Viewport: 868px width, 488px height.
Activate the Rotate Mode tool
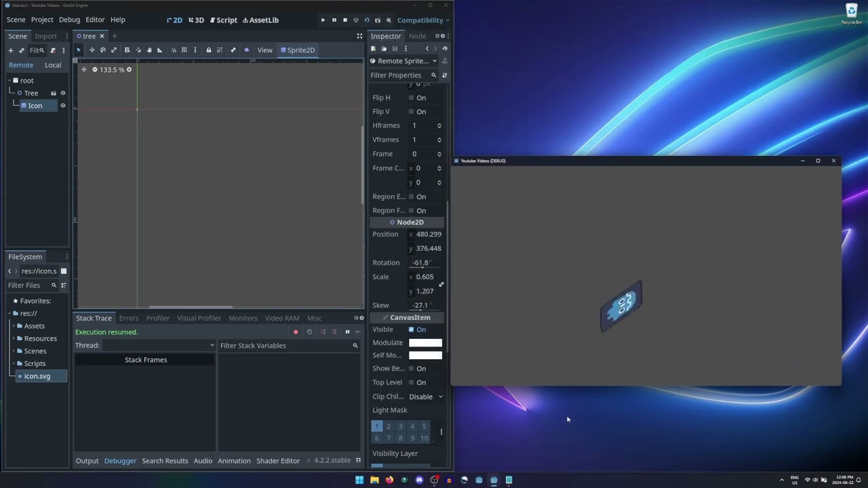coord(103,50)
